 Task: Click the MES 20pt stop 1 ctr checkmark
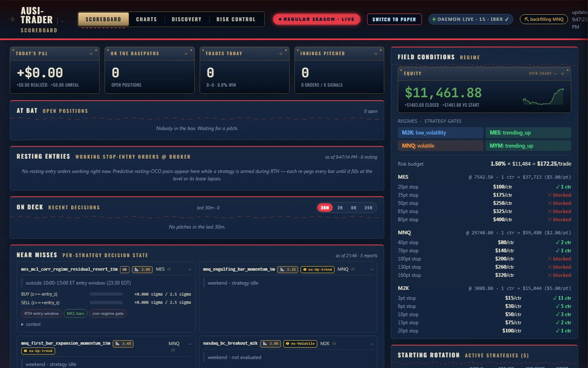tap(563, 187)
